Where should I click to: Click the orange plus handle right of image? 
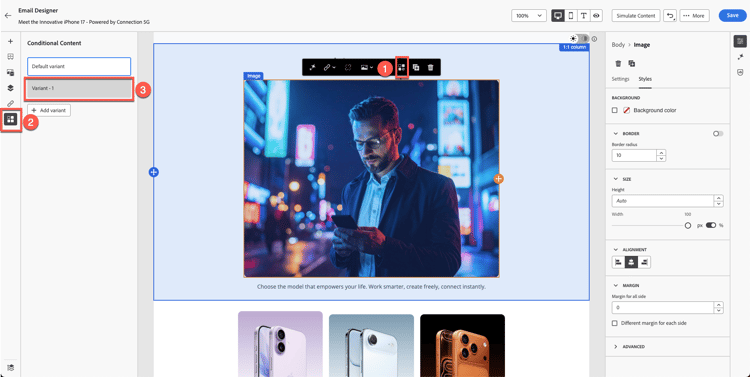coord(498,178)
